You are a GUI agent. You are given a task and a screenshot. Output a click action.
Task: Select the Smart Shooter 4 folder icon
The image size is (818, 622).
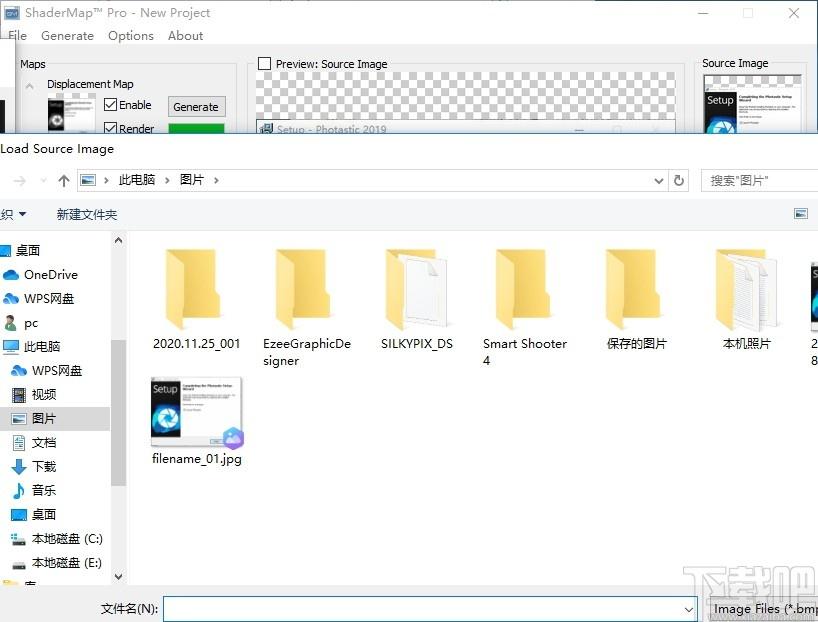pos(522,289)
